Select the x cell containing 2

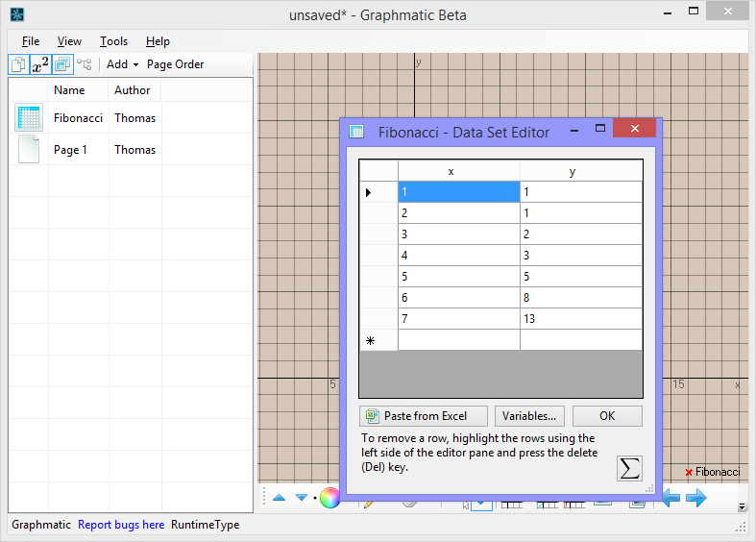point(459,213)
